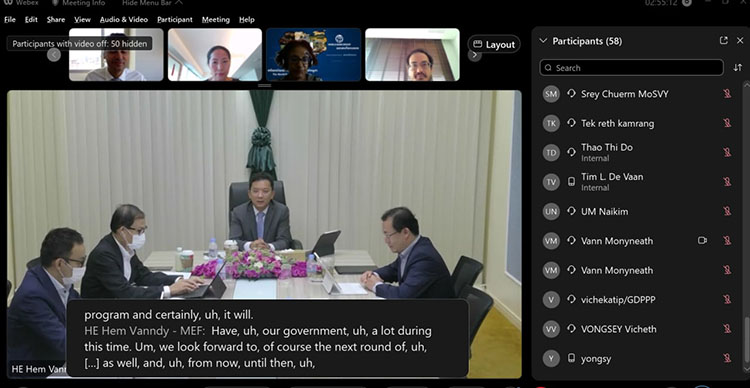Click the UN avatar of UM Naikim

[x=551, y=211]
